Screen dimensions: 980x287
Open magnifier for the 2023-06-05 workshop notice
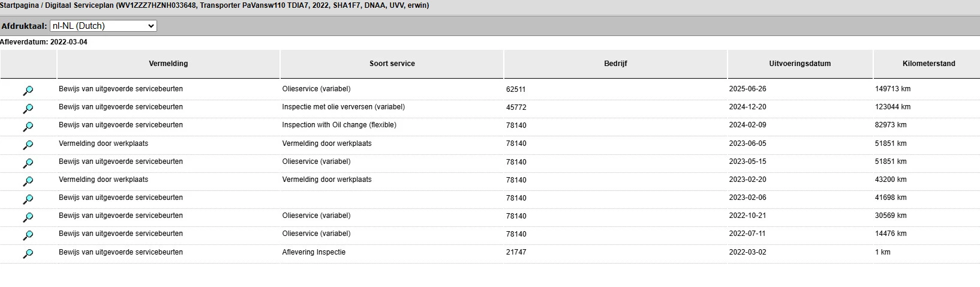28,145
